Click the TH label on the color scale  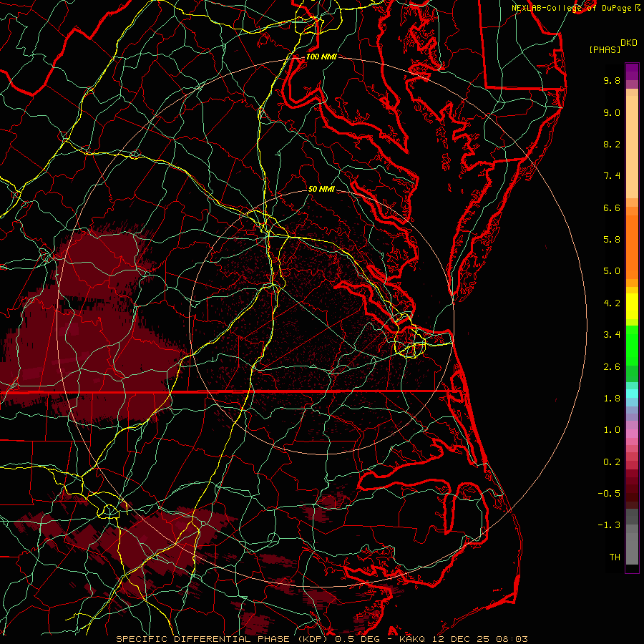[x=615, y=557]
